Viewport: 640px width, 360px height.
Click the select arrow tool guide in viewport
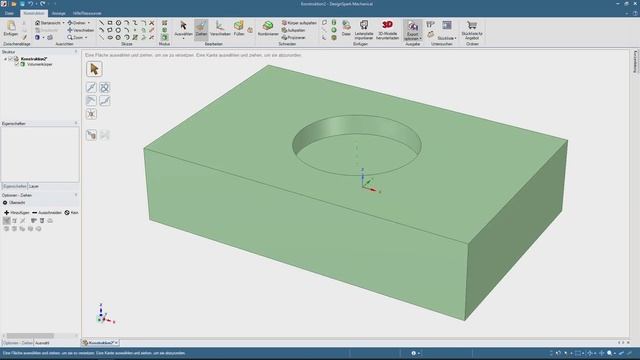94,69
